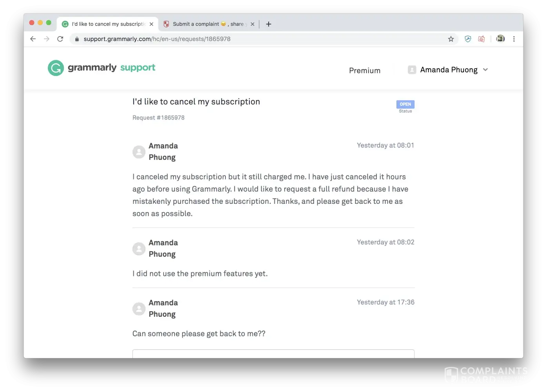Expand the Amanda Phuong account dropdown
This screenshot has width=547, height=392.
pyautogui.click(x=485, y=70)
